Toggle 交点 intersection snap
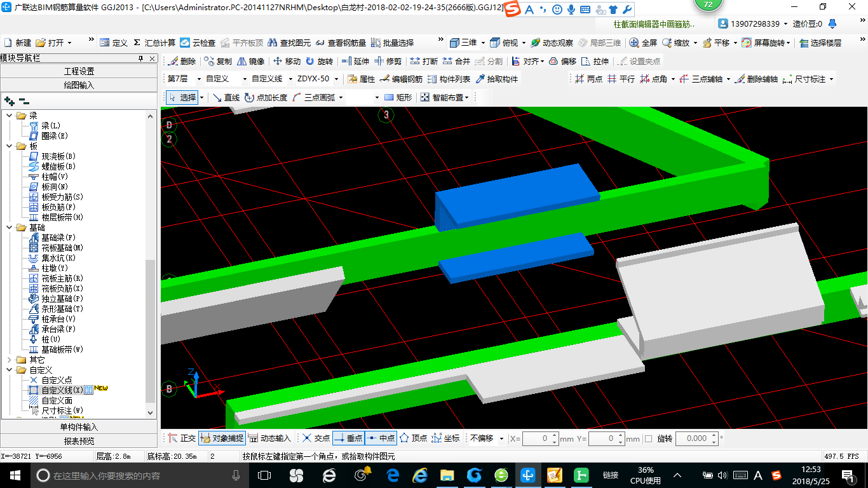Image resolution: width=868 pixels, height=488 pixels. (316, 438)
